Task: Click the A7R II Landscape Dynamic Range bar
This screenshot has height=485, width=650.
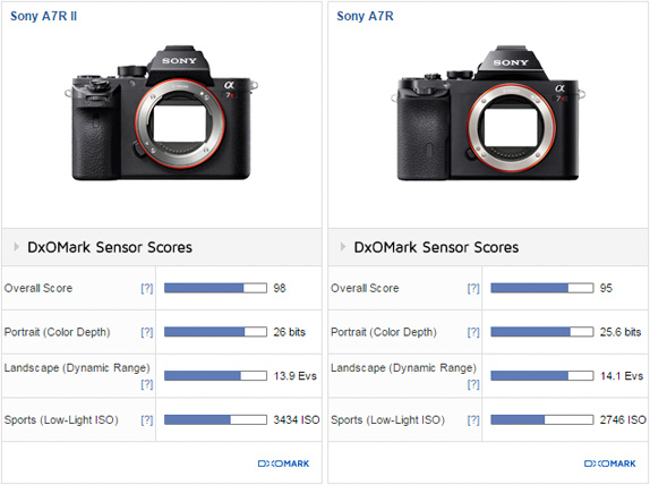Action: point(216,376)
